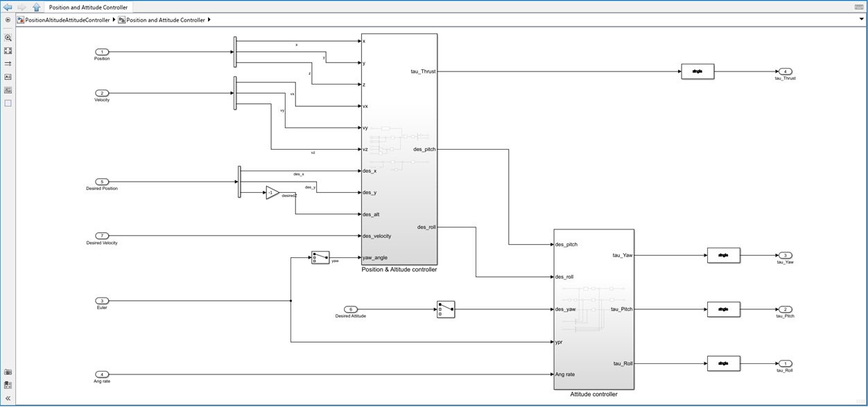Viewport: 868px width, 407px height.
Task: Select the Zoom In tool
Action: 8,38
